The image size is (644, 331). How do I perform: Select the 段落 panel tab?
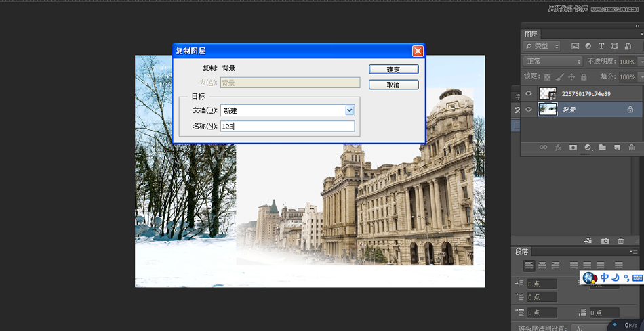pyautogui.click(x=523, y=251)
